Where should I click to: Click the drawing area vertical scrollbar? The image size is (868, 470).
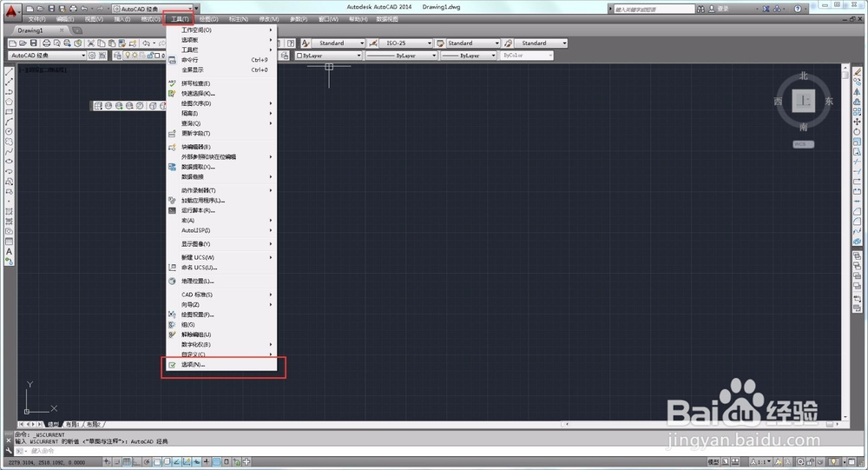pyautogui.click(x=845, y=242)
